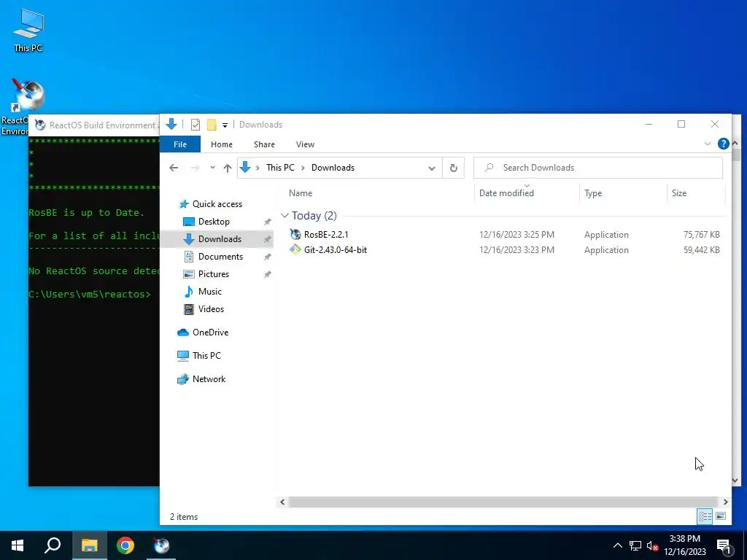Open File Explorer from taskbar
Viewport: 747px width, 560px height.
coord(89,545)
